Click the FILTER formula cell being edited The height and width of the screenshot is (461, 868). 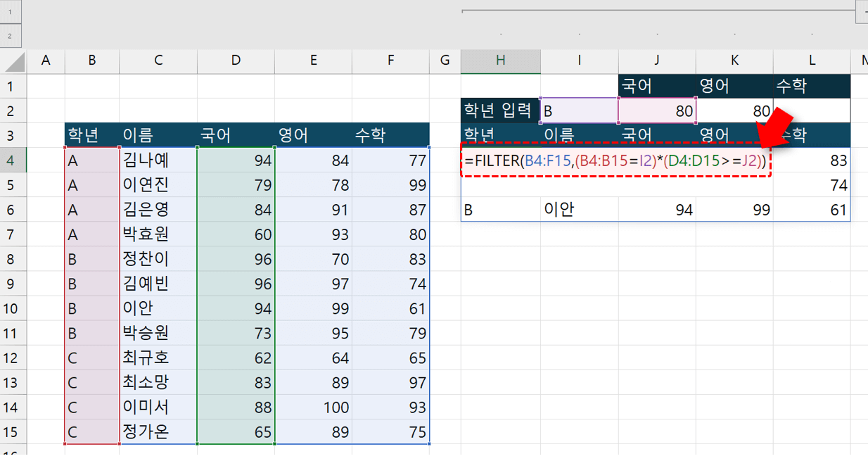pyautogui.click(x=615, y=160)
